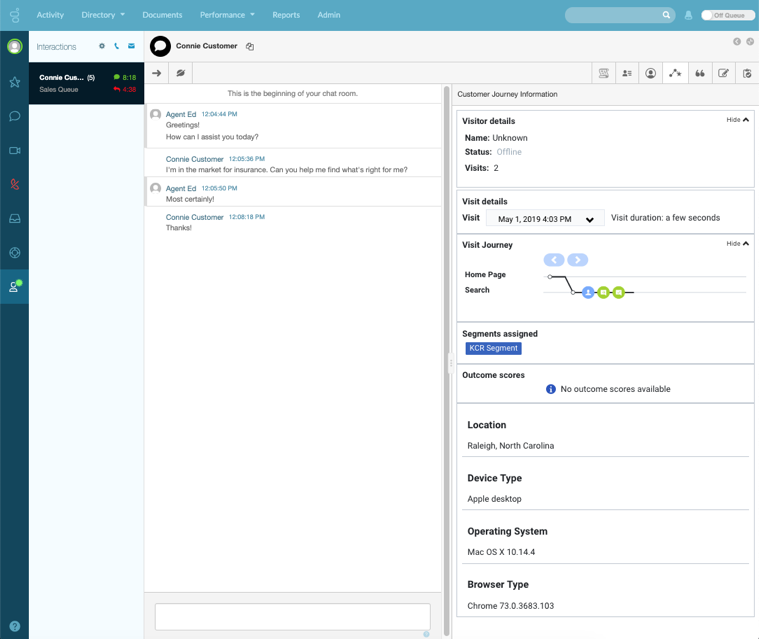Open the visit date dropdown
The image size is (759, 639).
click(545, 219)
